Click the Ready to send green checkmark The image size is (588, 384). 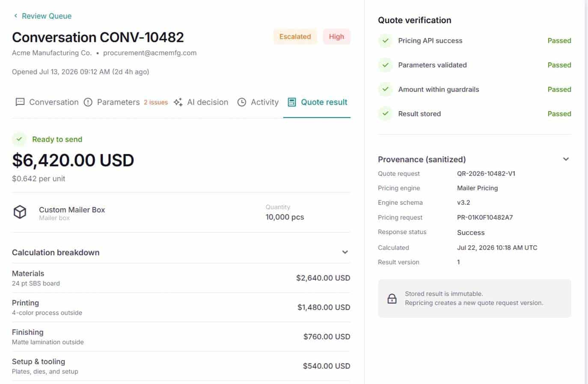coord(19,139)
